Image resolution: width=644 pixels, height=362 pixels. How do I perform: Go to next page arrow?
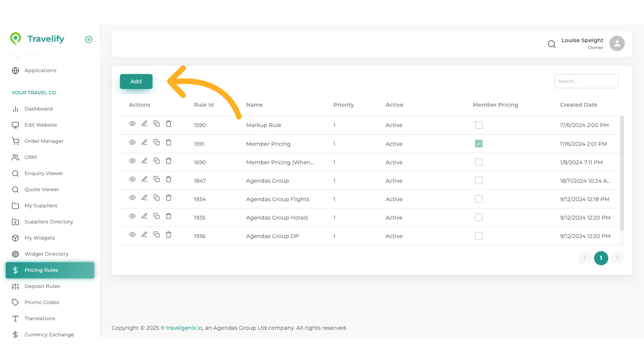coord(617,258)
